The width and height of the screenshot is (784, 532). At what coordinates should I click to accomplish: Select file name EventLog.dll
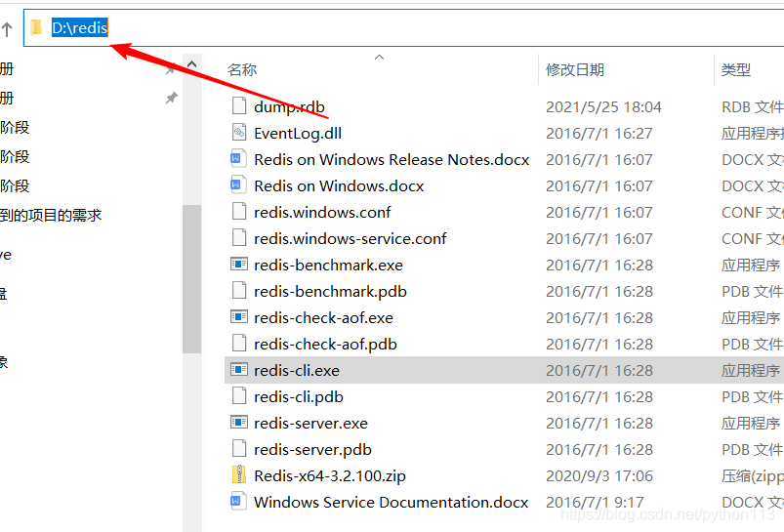click(x=298, y=134)
